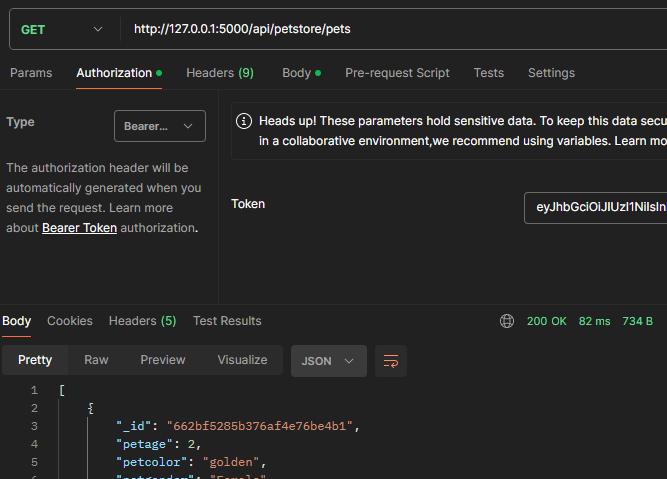The image size is (667, 479).
Task: Show the response Cookies tab
Action: click(x=70, y=321)
